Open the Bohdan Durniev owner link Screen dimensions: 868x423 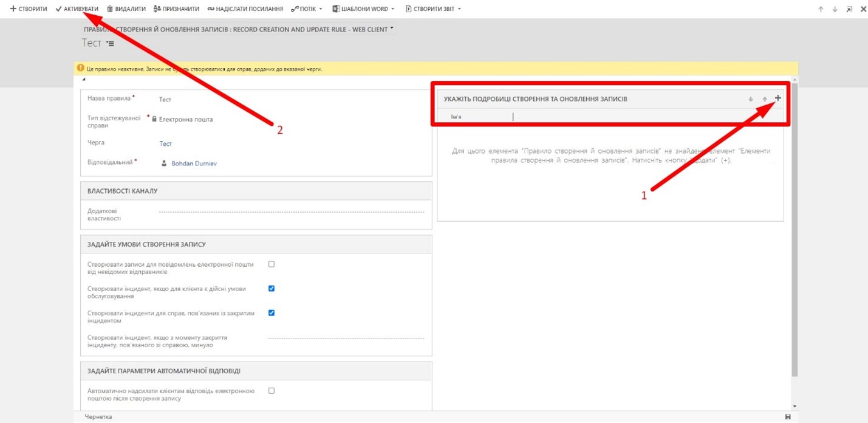click(194, 163)
